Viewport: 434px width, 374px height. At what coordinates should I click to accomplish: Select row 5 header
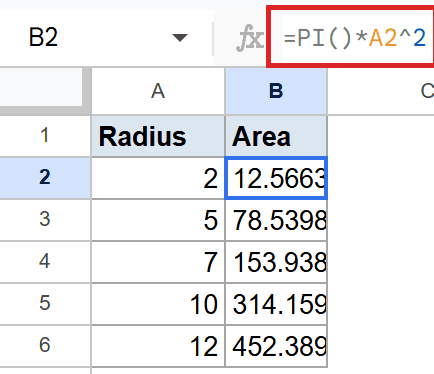click(45, 304)
